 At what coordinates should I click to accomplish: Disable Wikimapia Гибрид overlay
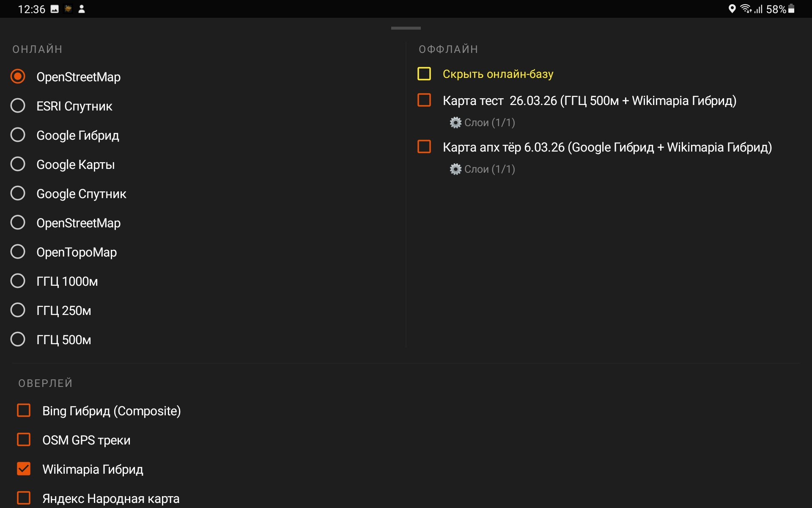tap(24, 469)
